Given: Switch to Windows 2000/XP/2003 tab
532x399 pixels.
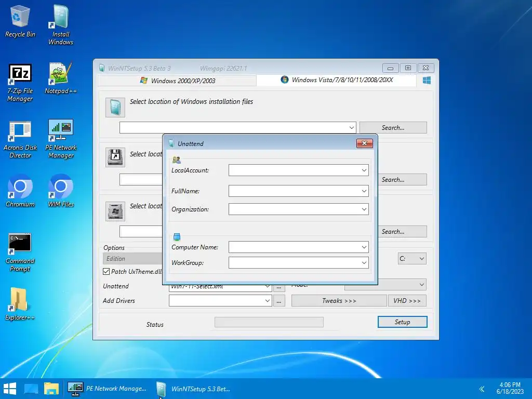Looking at the screenshot, I should (177, 81).
